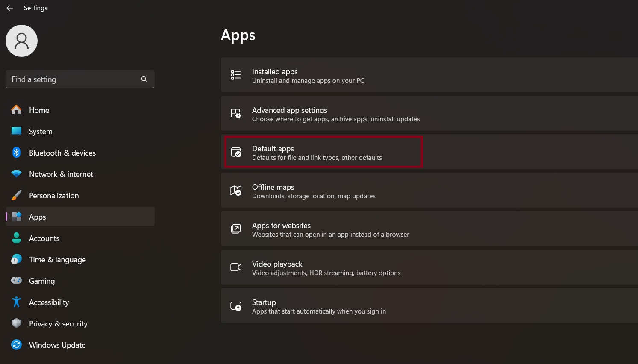
Task: Click the Find a setting search field
Action: coord(73,79)
